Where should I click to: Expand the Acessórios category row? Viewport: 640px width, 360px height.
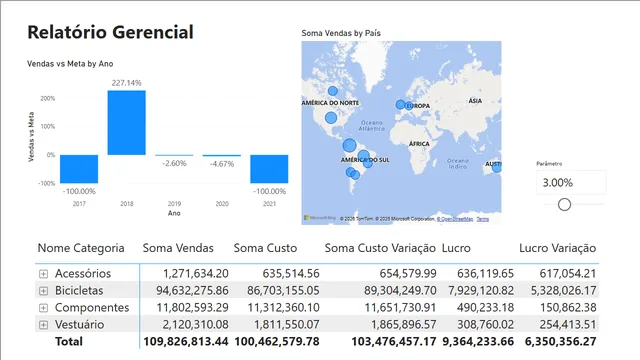(43, 274)
